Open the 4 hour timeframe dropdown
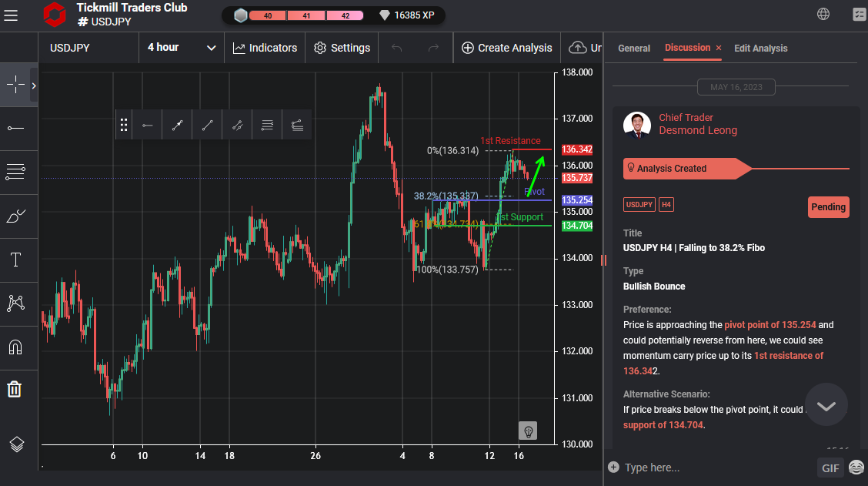The width and height of the screenshot is (868, 486). pos(182,48)
